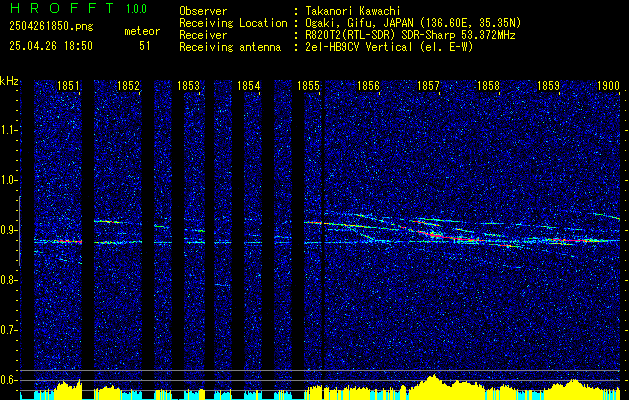This screenshot has height=400, width=629.
Task: Click the 1859 time marker
Action: (x=548, y=86)
